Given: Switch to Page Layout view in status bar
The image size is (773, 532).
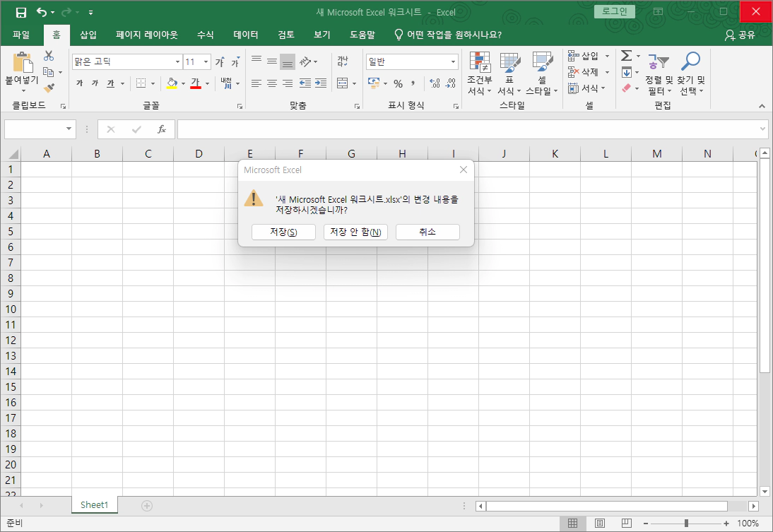Looking at the screenshot, I should [599, 523].
